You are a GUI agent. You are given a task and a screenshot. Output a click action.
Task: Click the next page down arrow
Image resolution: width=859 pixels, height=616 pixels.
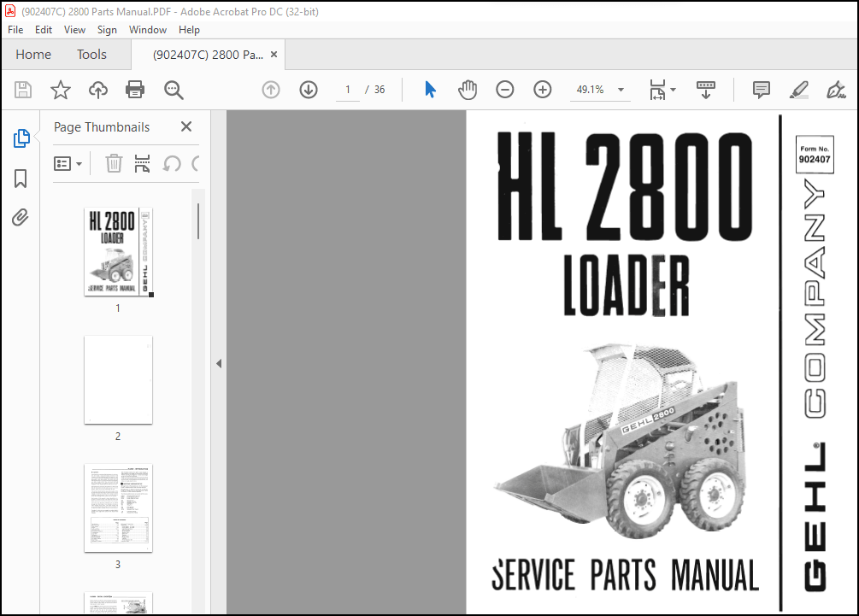pyautogui.click(x=308, y=89)
